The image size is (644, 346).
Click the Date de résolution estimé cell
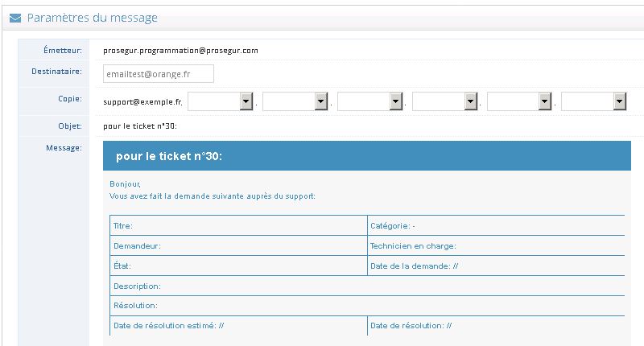pyautogui.click(x=238, y=326)
